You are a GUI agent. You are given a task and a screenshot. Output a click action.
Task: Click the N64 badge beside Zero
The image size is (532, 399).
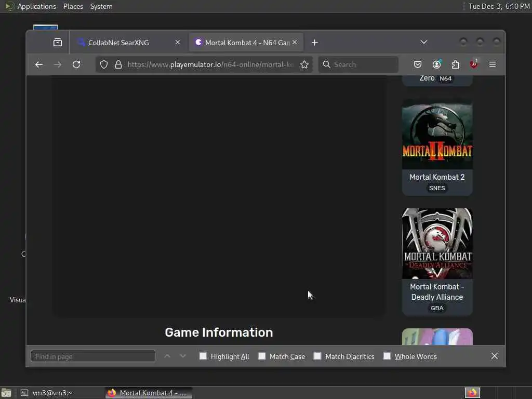coord(445,78)
